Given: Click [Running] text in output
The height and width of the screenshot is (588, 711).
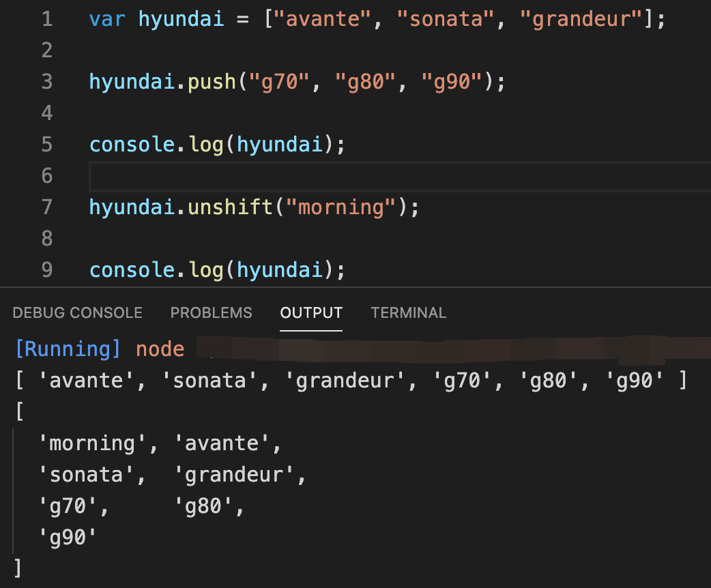Looking at the screenshot, I should click(68, 349).
